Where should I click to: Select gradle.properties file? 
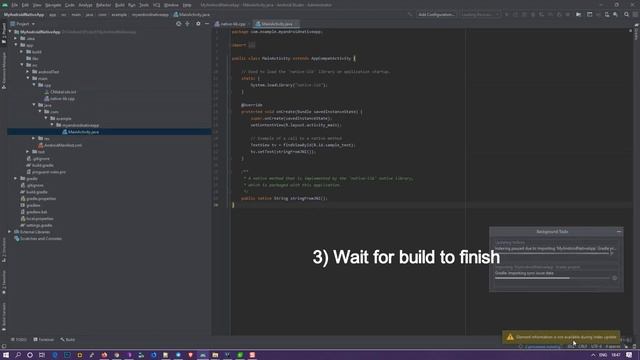coord(38,198)
